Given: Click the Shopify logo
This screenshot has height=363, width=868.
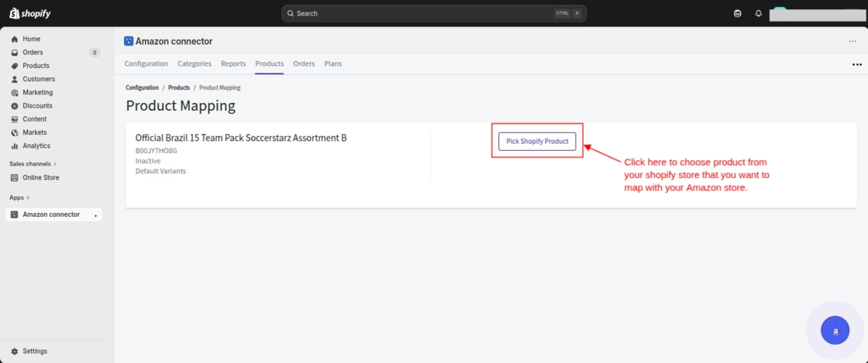Looking at the screenshot, I should pos(30,13).
